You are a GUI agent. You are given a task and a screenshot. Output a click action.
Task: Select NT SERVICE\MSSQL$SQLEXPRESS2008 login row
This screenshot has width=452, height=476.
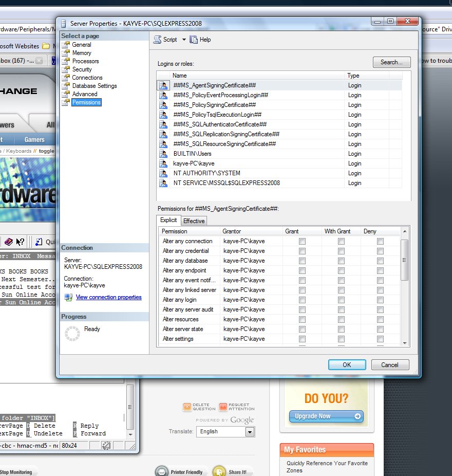click(x=279, y=183)
